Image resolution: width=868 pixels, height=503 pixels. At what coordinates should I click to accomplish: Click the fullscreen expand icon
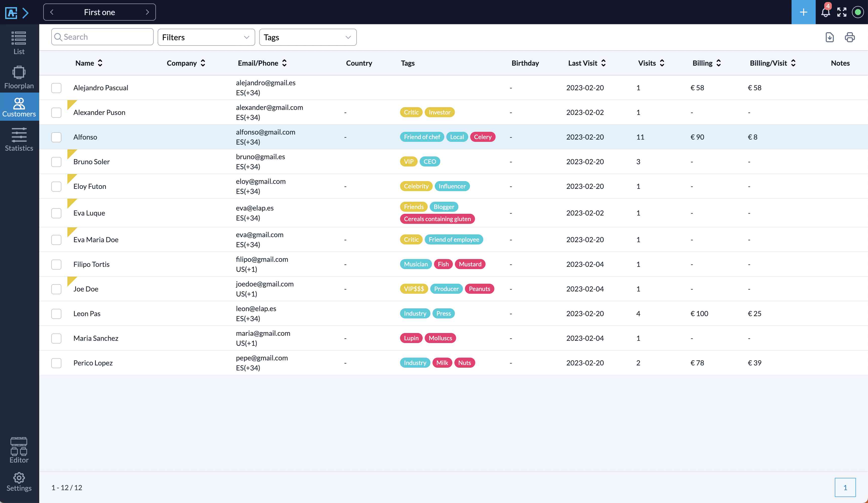842,12
